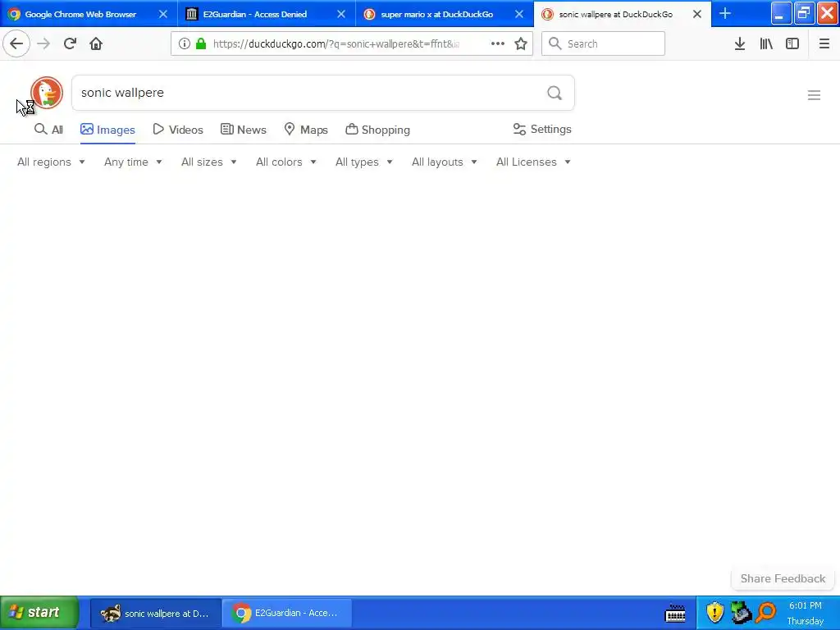
Task: Expand the All sizes filter
Action: point(209,162)
